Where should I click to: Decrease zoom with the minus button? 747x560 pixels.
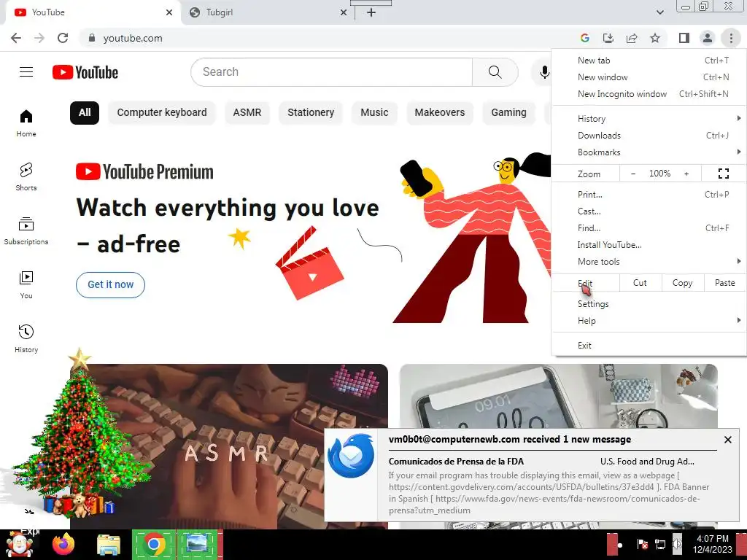tap(632, 174)
